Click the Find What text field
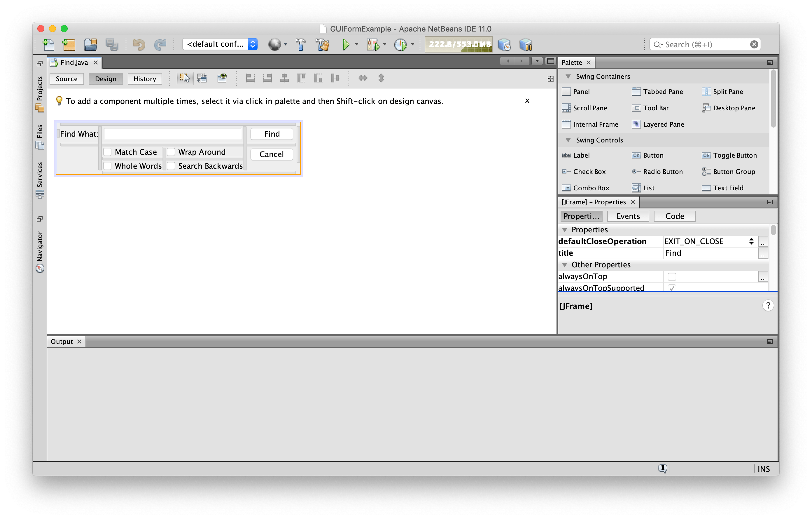 172,134
